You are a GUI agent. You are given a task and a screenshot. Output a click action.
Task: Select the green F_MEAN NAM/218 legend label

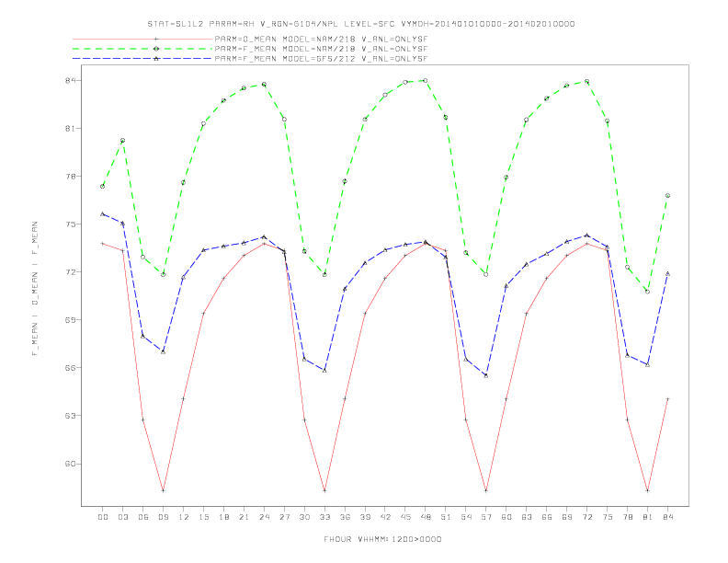pyautogui.click(x=321, y=49)
